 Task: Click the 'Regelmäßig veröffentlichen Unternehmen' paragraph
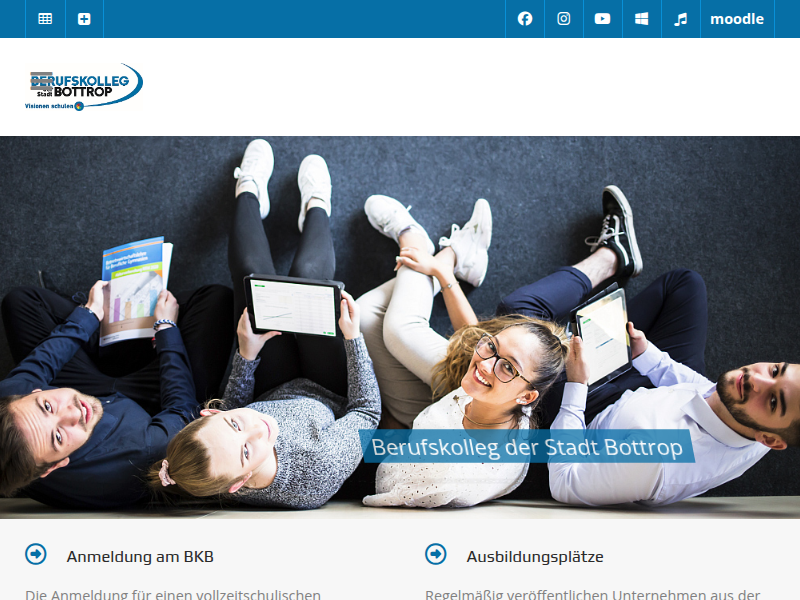click(593, 594)
